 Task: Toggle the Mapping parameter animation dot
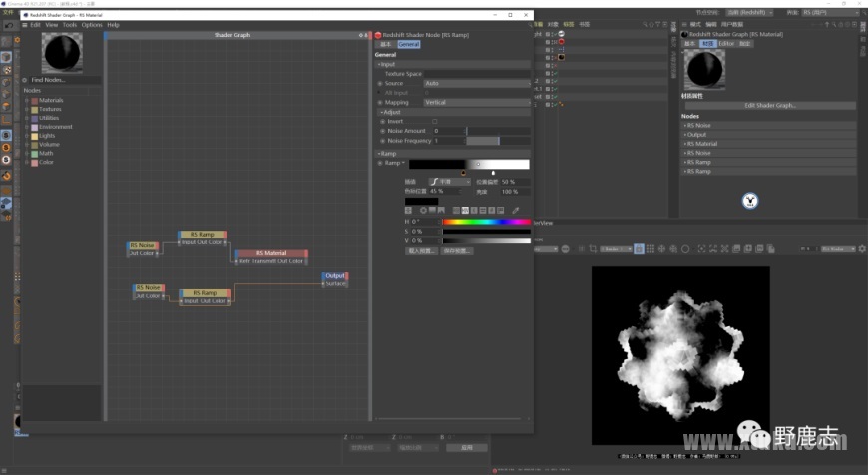(380, 103)
